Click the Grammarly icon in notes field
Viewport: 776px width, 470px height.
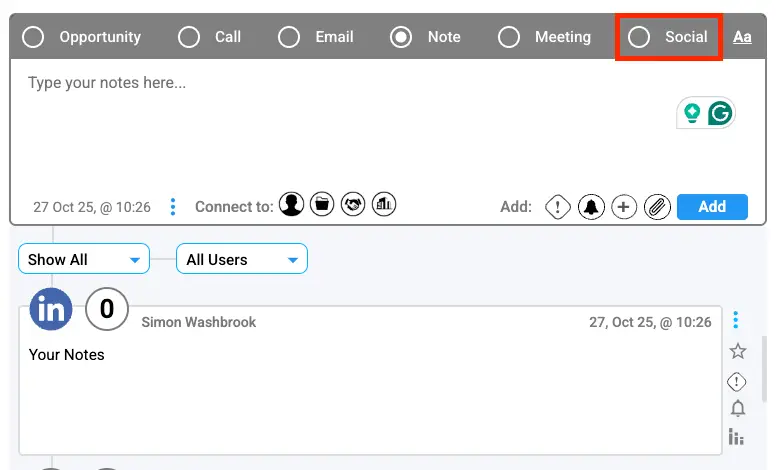[720, 114]
